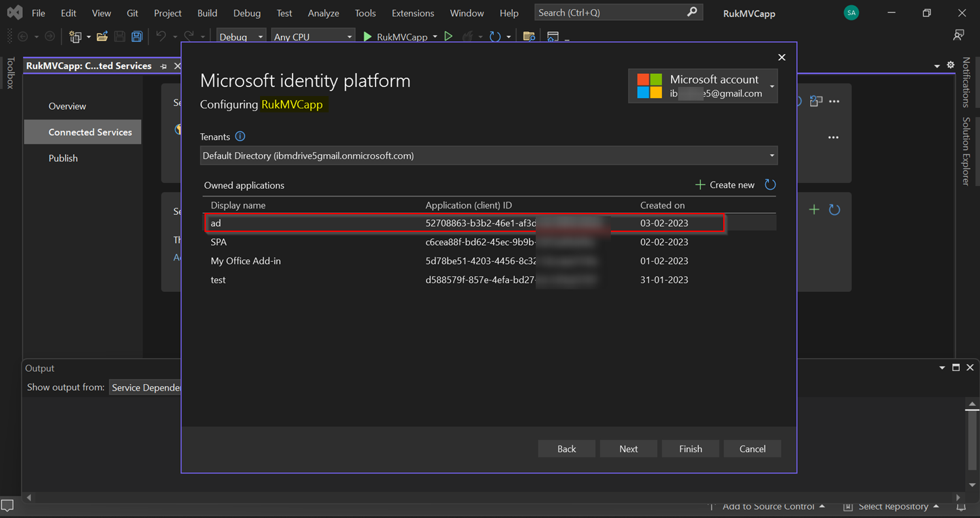Screen dimensions: 980x518
Task: Click the Visual Studio logo icon
Action: pyautogui.click(x=14, y=12)
